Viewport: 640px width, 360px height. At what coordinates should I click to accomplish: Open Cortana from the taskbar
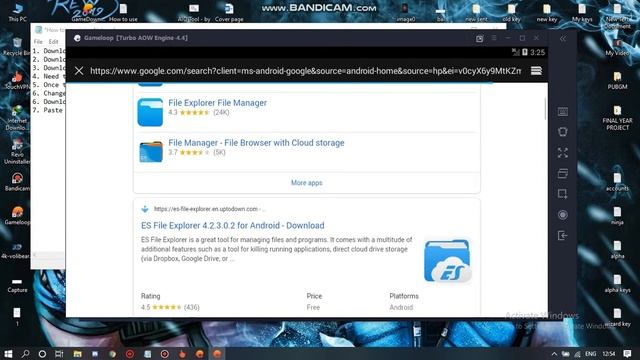click(x=42, y=353)
